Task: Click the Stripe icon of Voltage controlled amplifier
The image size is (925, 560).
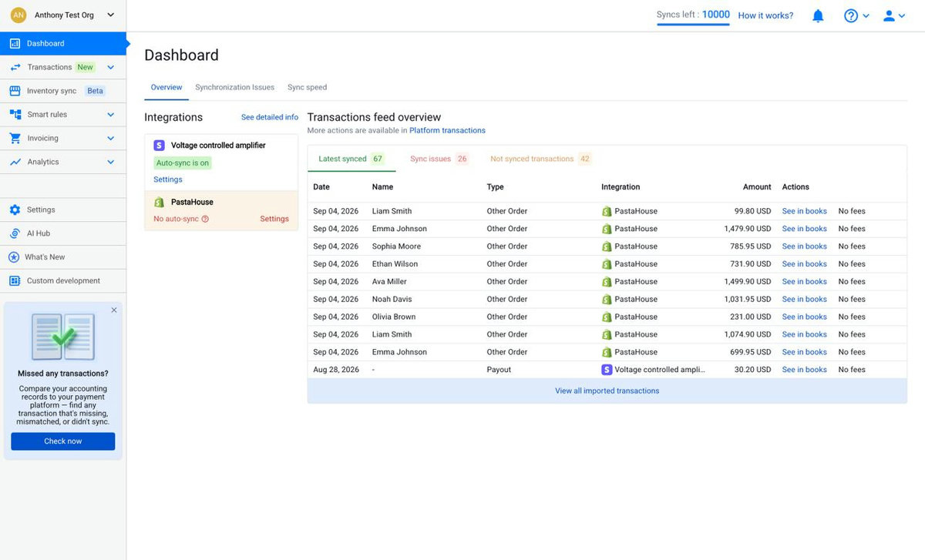Action: coord(159,146)
